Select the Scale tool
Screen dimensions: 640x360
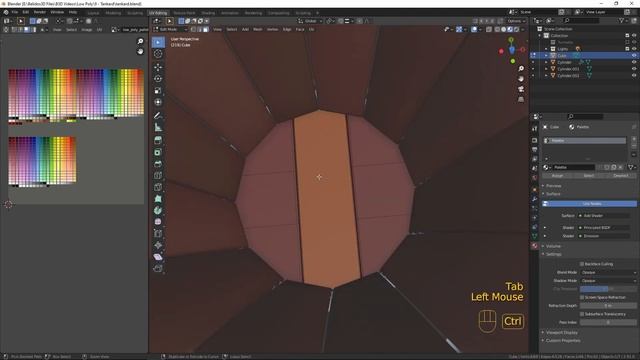(158, 91)
